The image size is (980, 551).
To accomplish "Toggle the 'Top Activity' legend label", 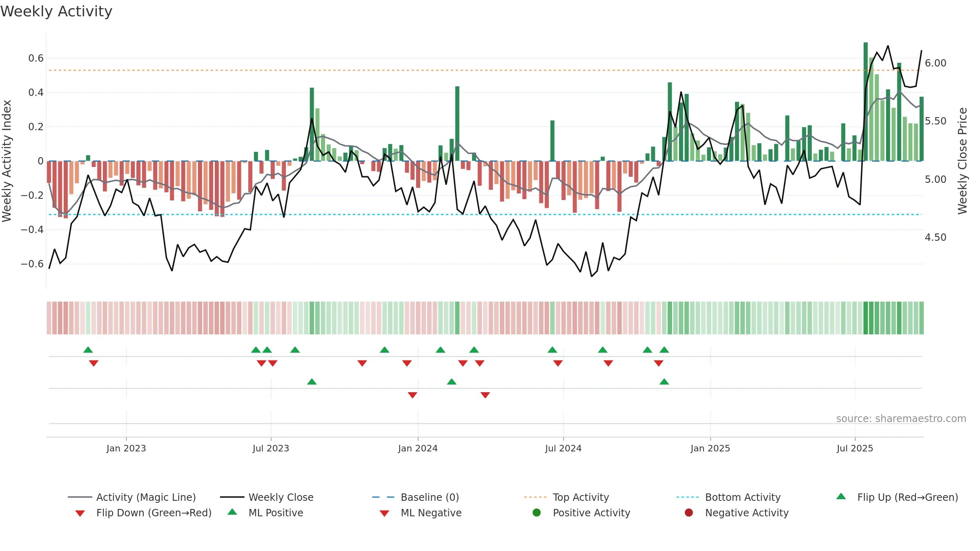I will (x=581, y=497).
